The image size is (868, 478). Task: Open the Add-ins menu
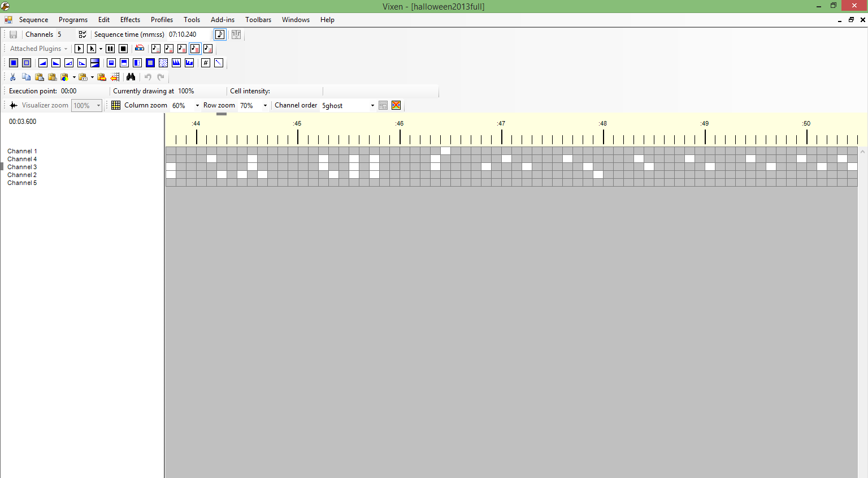click(222, 20)
